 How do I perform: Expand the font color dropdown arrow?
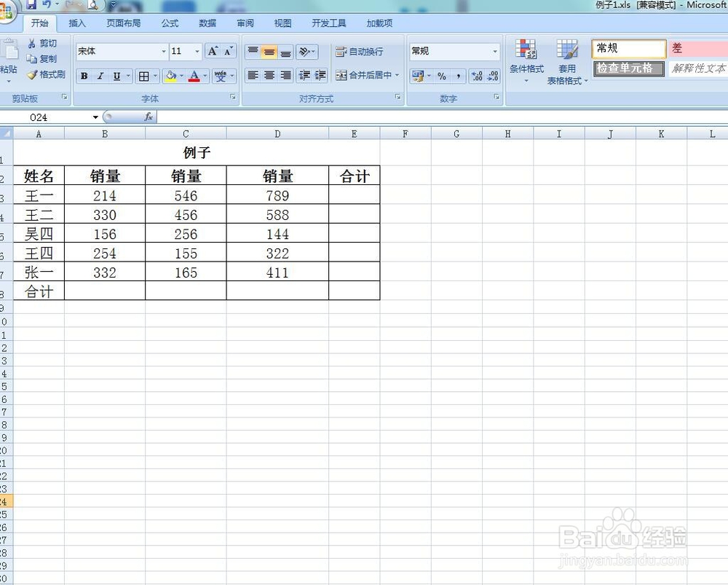click(205, 76)
